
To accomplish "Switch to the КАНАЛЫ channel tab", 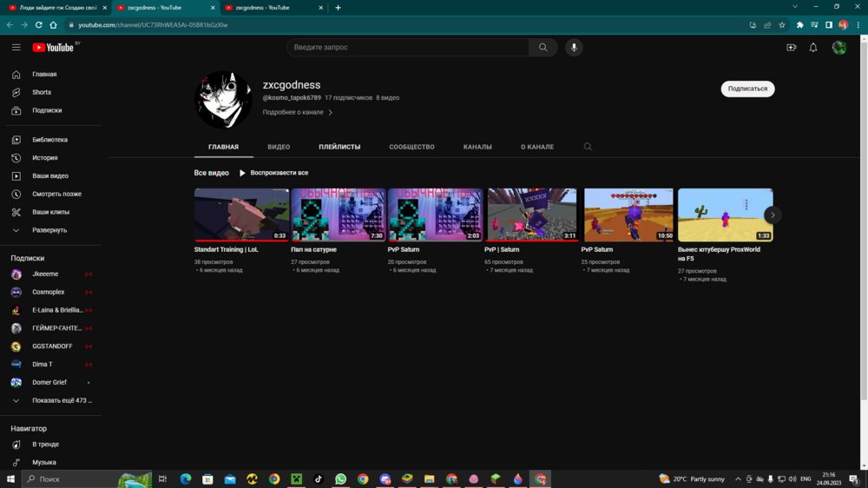I will coord(477,147).
